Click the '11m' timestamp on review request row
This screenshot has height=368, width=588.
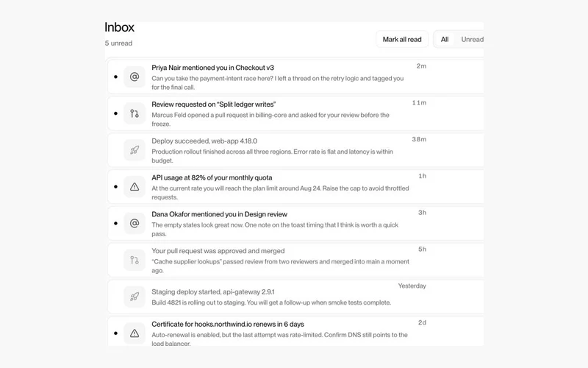[x=419, y=103]
